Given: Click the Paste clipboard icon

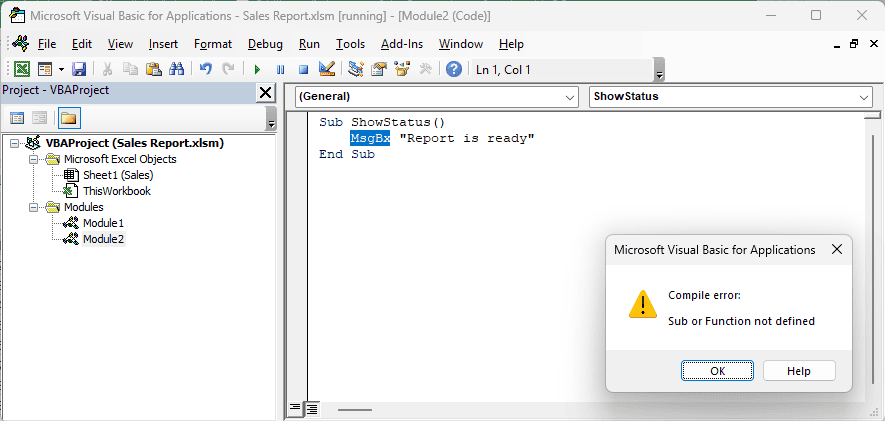Looking at the screenshot, I should [154, 69].
